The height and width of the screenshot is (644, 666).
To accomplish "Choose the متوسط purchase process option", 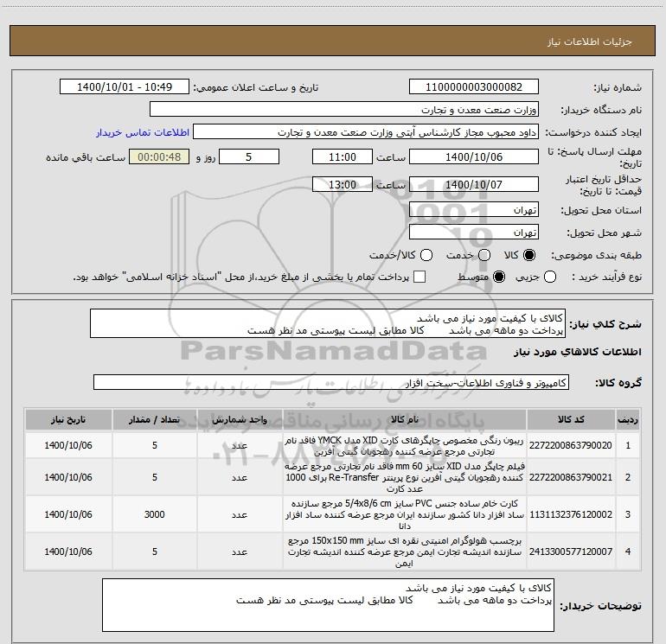I will coord(499,277).
